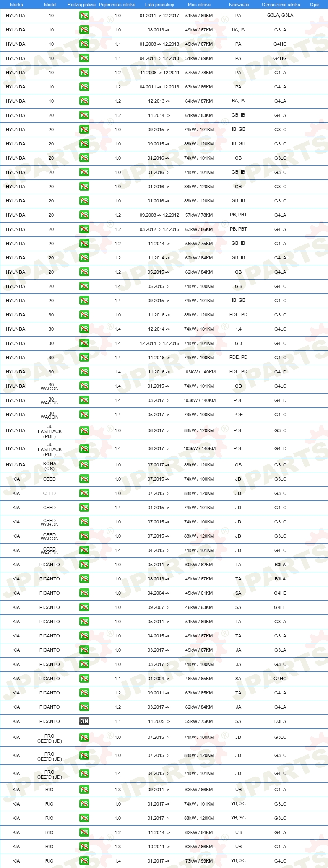
Task: Click the ON diesel icon in PICANTO D3FA row
Action: point(84,721)
